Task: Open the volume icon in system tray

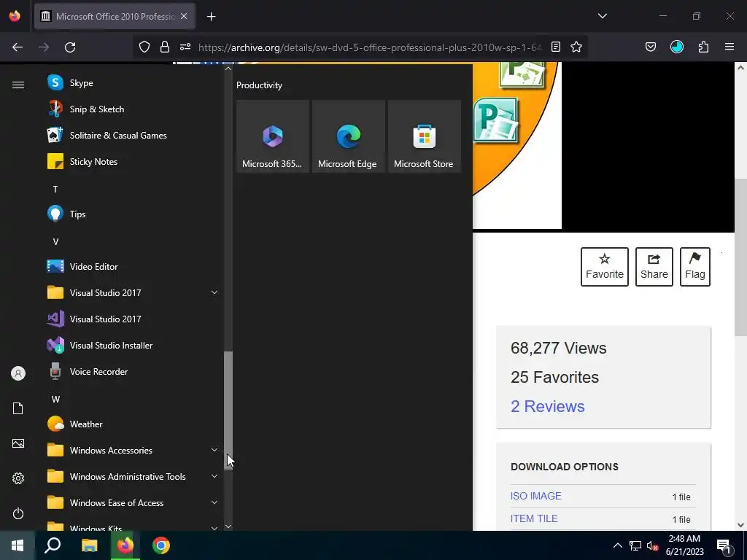Action: coord(652,545)
